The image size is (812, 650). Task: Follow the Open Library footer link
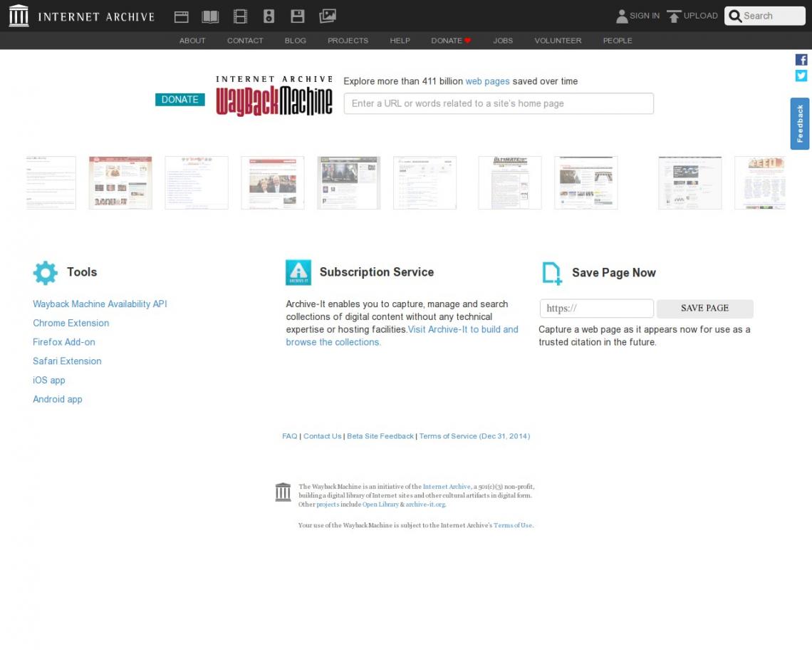(380, 505)
